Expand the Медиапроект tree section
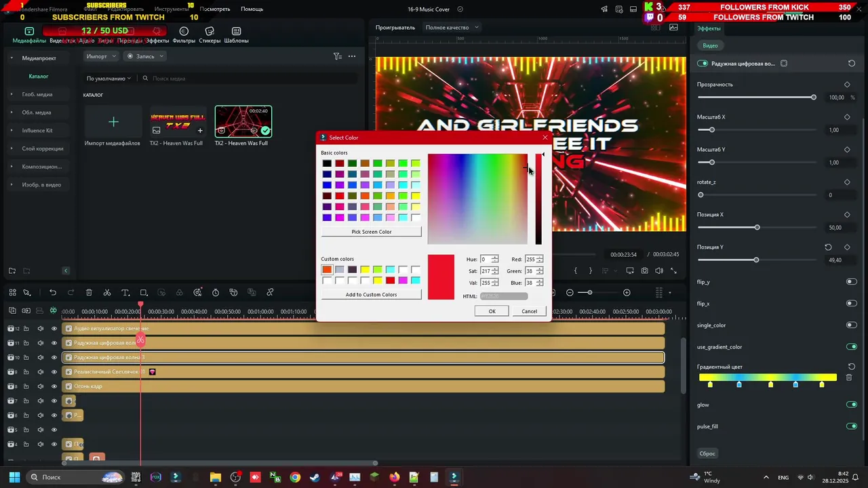This screenshot has height=488, width=868. [x=12, y=58]
